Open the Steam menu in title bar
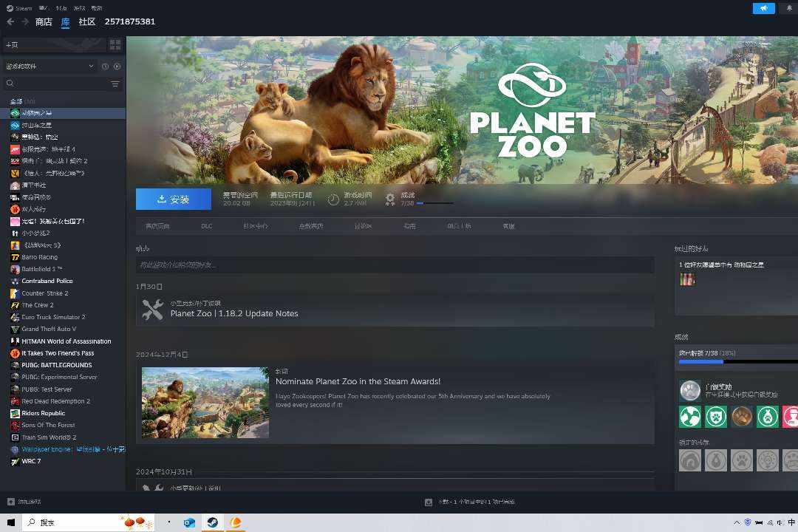 [20, 8]
